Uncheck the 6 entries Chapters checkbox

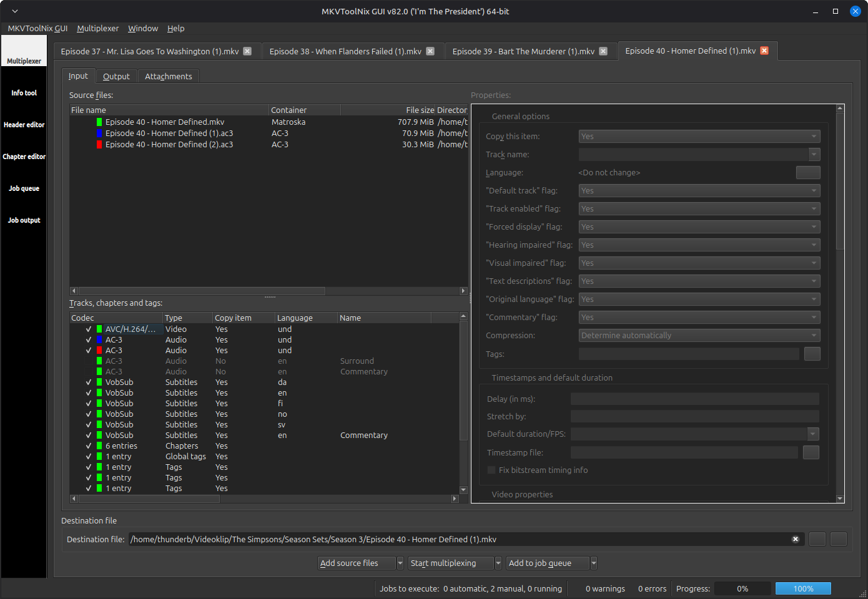(x=89, y=446)
